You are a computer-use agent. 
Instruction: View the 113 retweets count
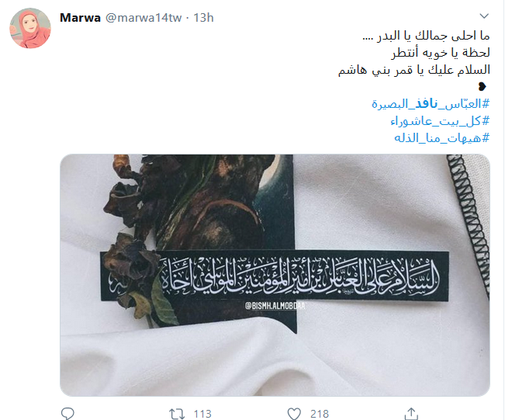202,414
